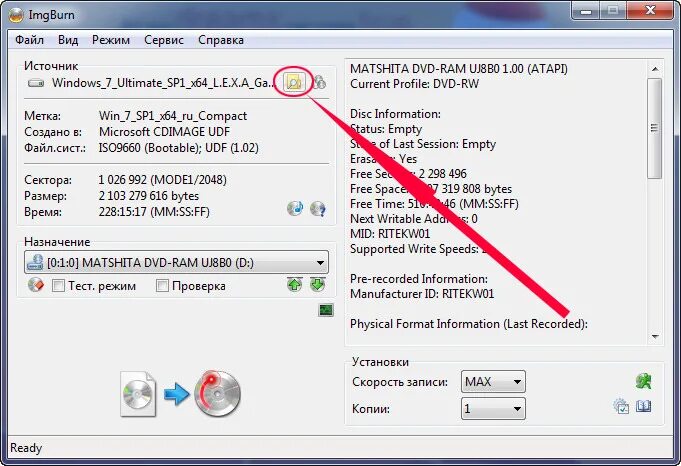Screen dimensions: 681x466
Task: Open the Сервис menu
Action: point(164,40)
